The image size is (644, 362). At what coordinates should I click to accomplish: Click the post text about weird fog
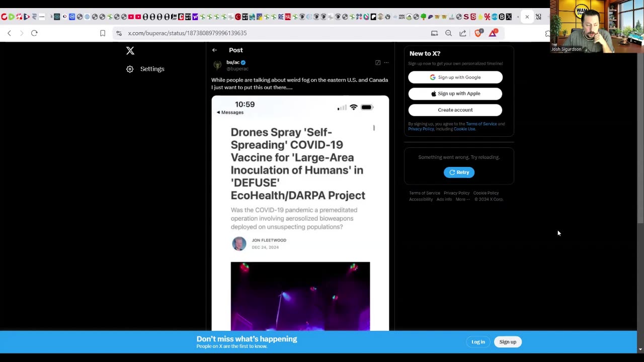point(300,83)
